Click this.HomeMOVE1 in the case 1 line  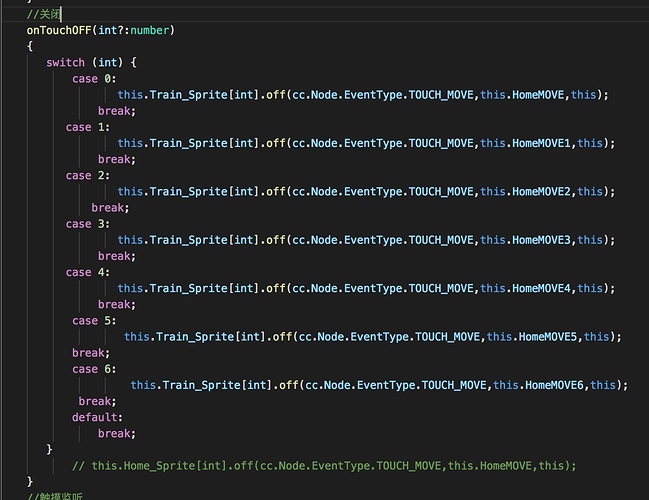pyautogui.click(x=527, y=143)
